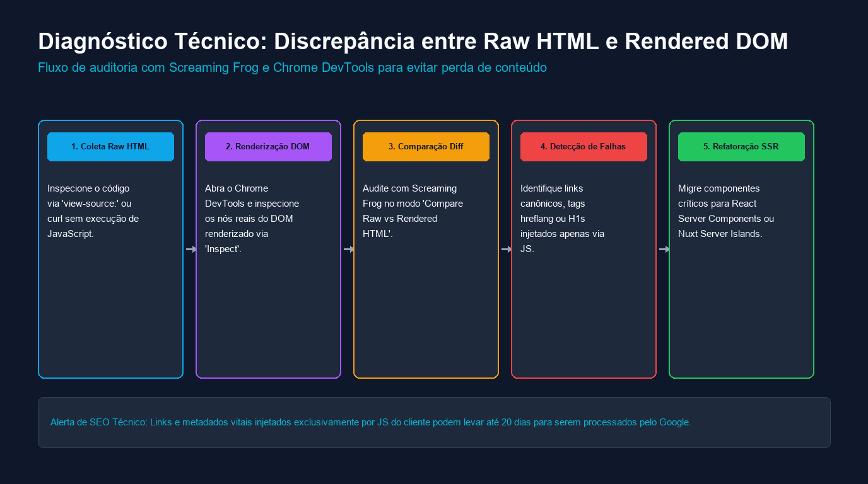Image resolution: width=868 pixels, height=484 pixels.
Task: Click the 'Audite com Screaming Frog' description
Action: 413,211
